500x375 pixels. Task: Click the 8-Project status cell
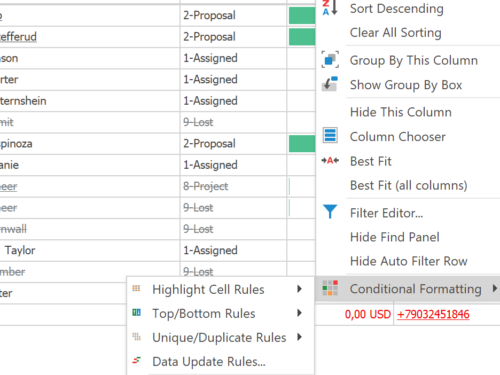[x=233, y=186]
